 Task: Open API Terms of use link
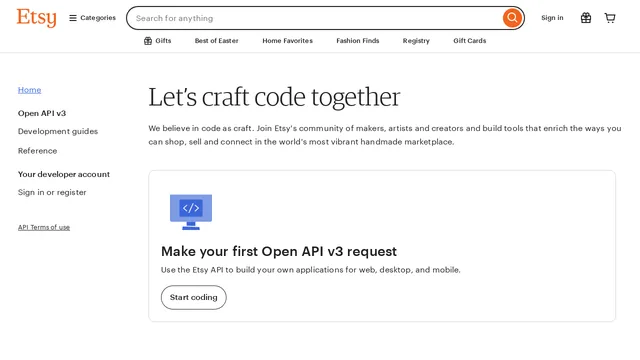coord(44,227)
